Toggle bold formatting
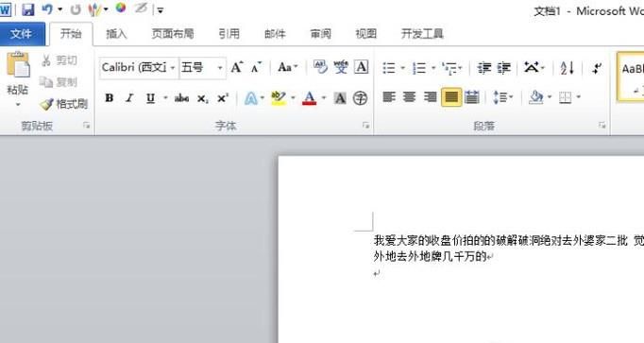The height and width of the screenshot is (343, 644). coord(110,98)
